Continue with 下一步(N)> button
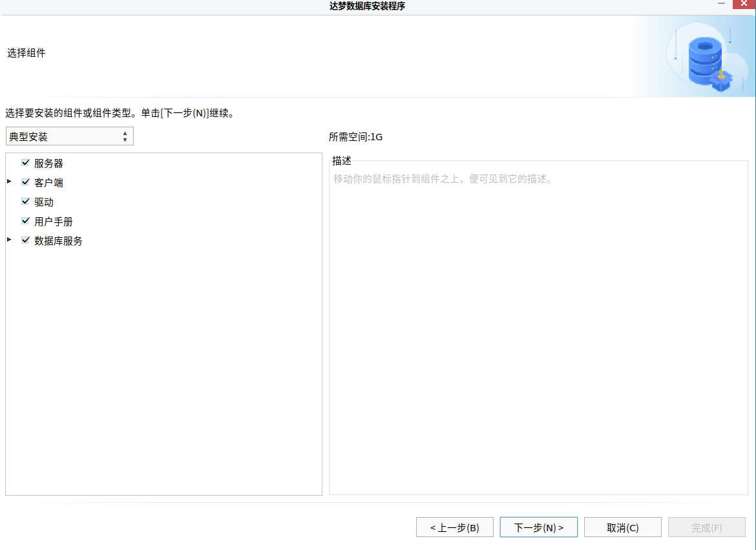This screenshot has width=756, height=550. (x=538, y=527)
